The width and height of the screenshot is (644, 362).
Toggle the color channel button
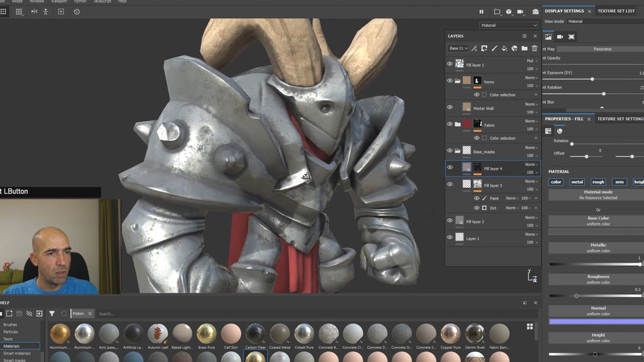(556, 182)
